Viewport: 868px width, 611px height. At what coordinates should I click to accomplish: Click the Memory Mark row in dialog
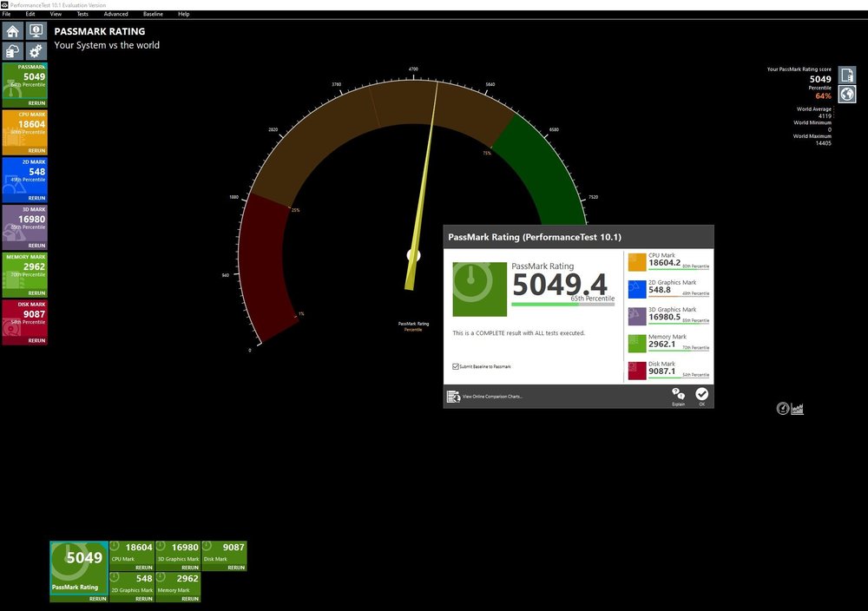coord(668,342)
